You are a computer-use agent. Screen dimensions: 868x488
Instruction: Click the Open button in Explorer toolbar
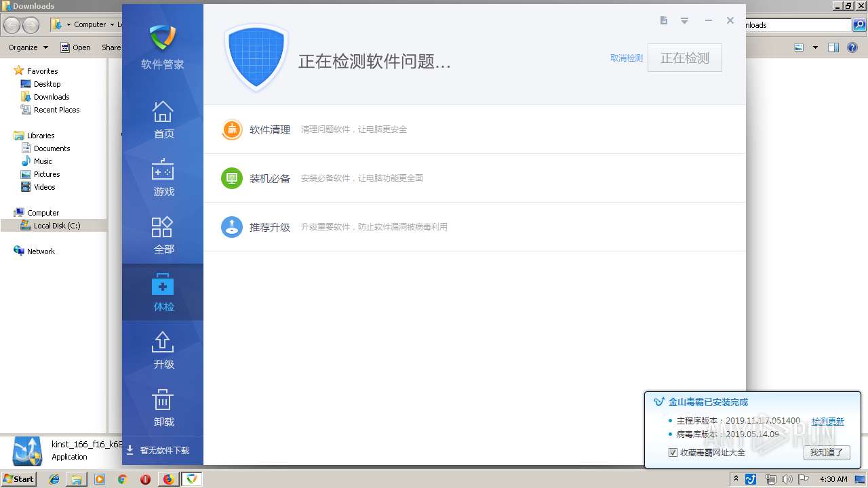(75, 47)
